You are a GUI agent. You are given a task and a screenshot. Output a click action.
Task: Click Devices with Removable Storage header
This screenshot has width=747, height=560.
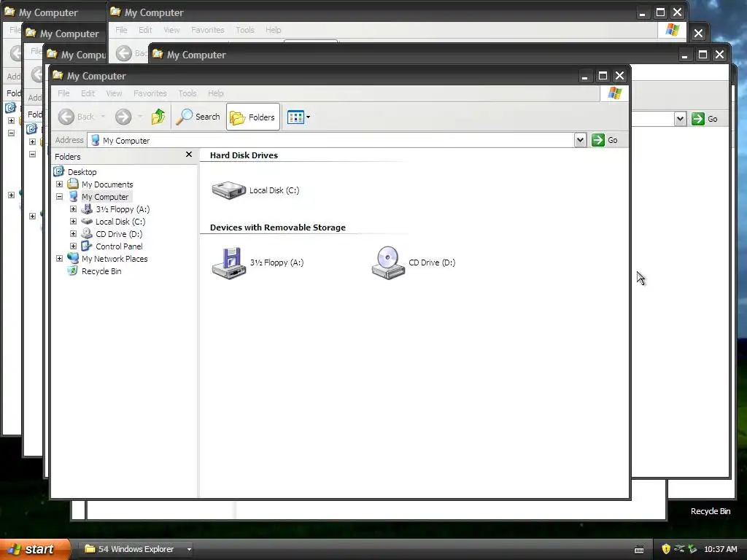[x=278, y=227]
